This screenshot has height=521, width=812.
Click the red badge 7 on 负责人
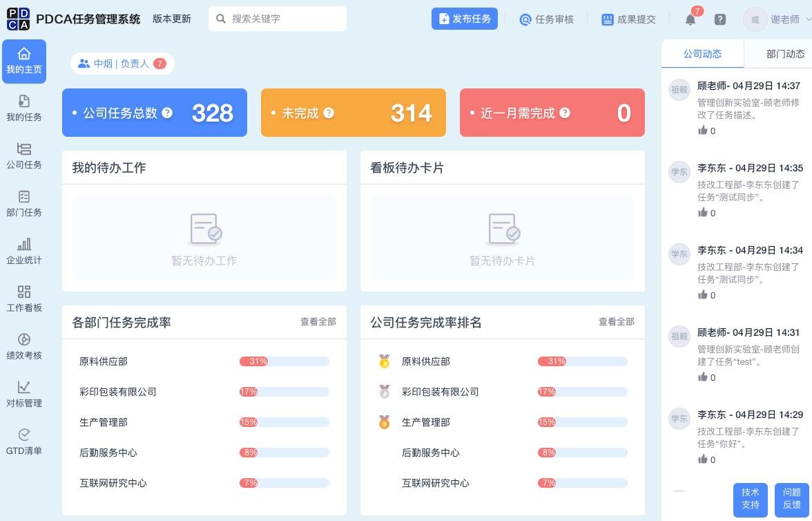pos(159,64)
